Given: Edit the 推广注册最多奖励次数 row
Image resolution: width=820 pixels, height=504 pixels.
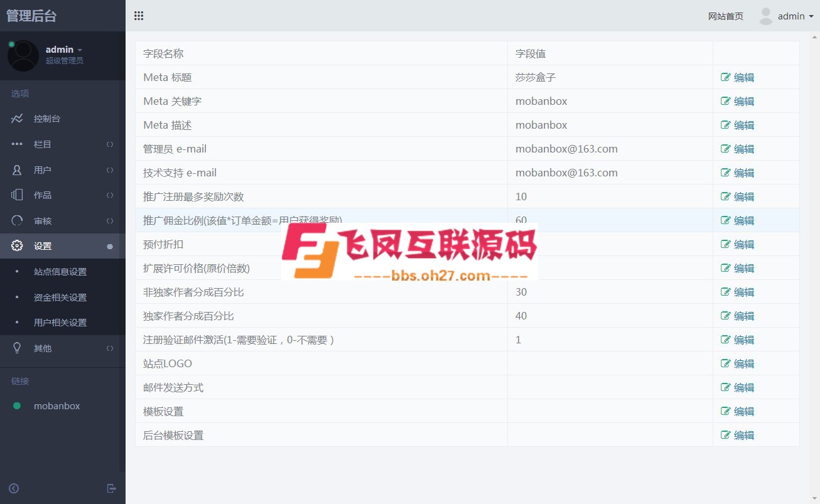Looking at the screenshot, I should tap(738, 196).
